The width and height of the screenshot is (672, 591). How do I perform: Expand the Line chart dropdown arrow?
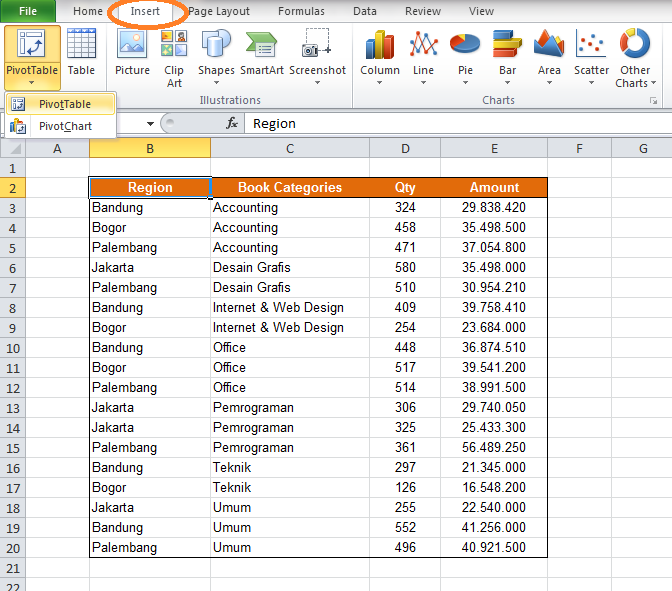coord(423,82)
